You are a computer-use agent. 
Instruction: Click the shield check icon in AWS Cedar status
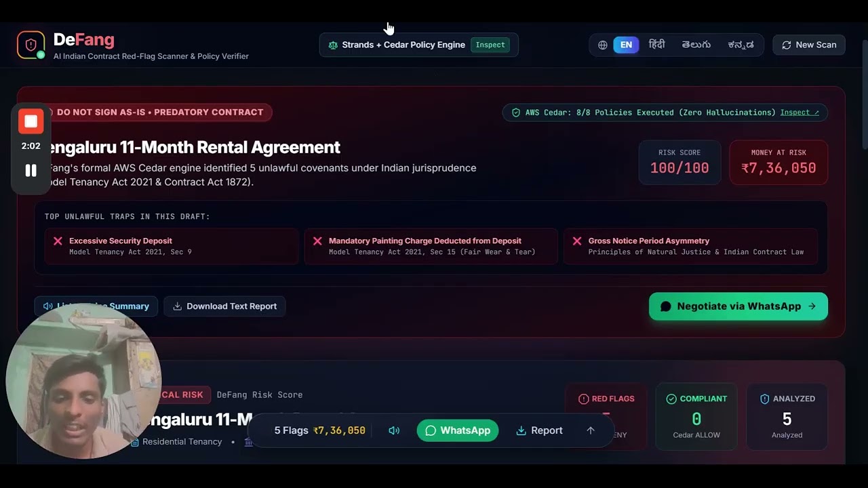pyautogui.click(x=515, y=113)
